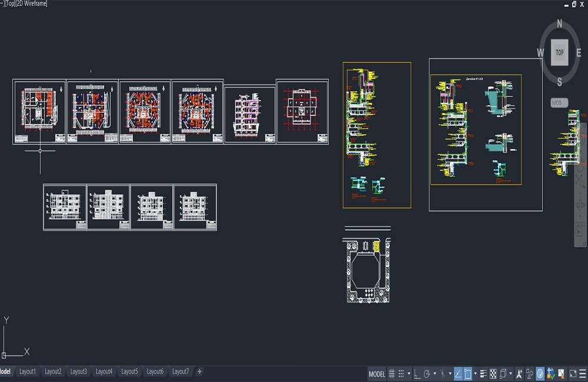Go to the Layout4 tab
Image resolution: width=588 pixels, height=382 pixels.
[x=104, y=371]
